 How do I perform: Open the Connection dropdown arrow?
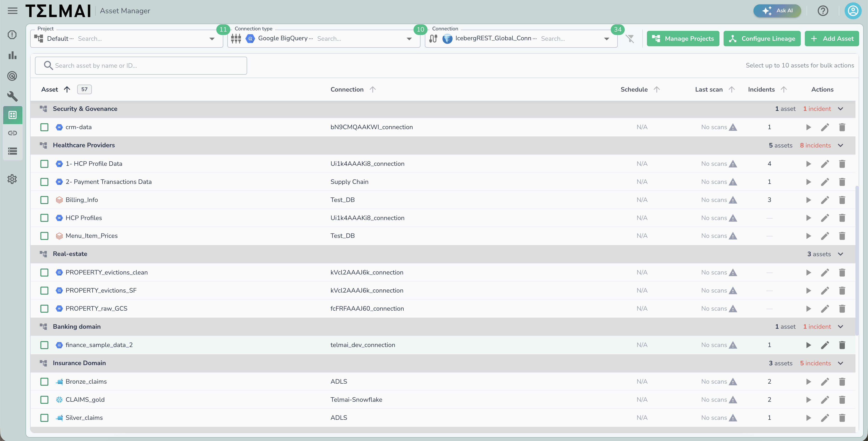[x=607, y=39]
